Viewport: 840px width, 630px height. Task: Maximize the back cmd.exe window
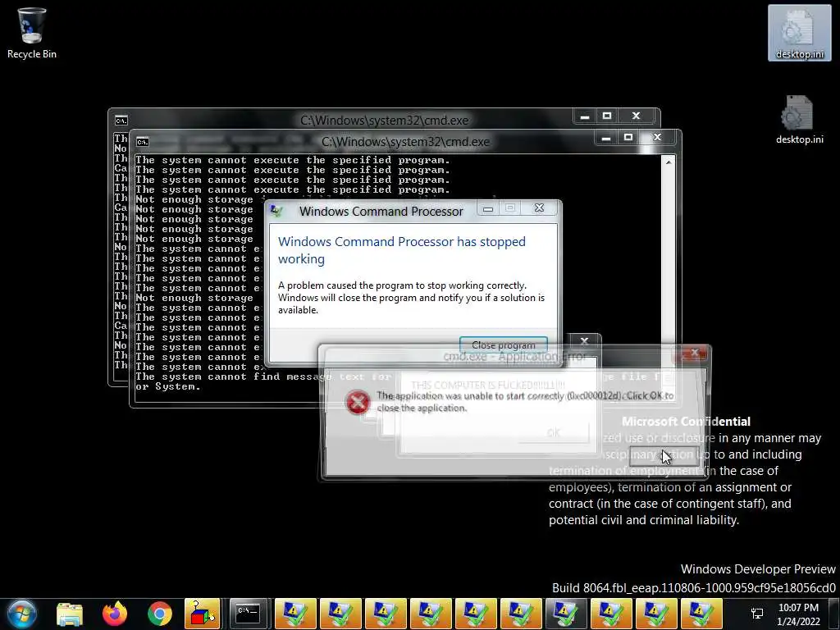(606, 116)
